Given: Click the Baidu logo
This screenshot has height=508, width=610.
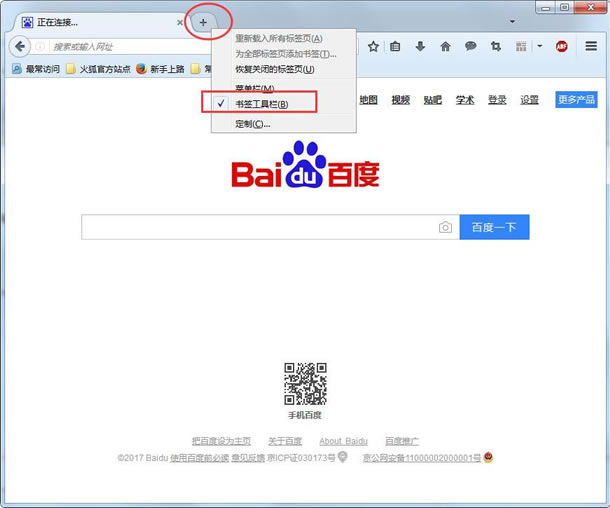Looking at the screenshot, I should coord(305,165).
